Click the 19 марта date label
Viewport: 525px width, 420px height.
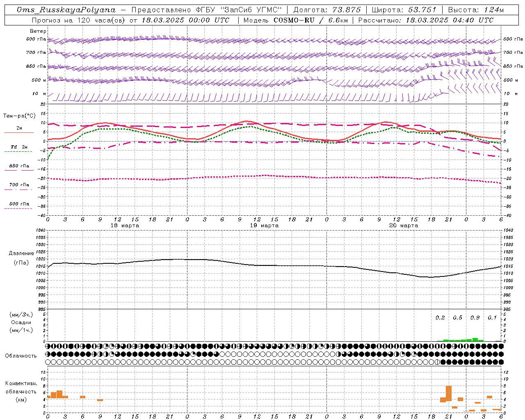(x=264, y=226)
